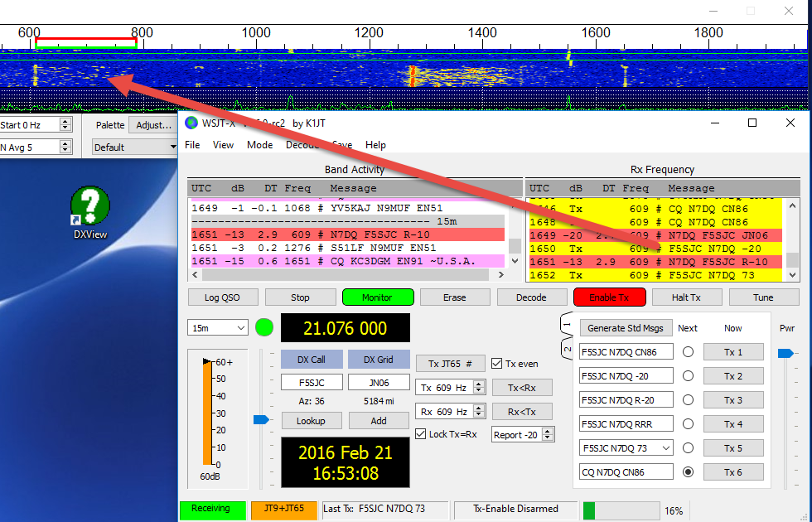Click the audio level slider handle
Screen dimensions: 812x522
(x=261, y=419)
